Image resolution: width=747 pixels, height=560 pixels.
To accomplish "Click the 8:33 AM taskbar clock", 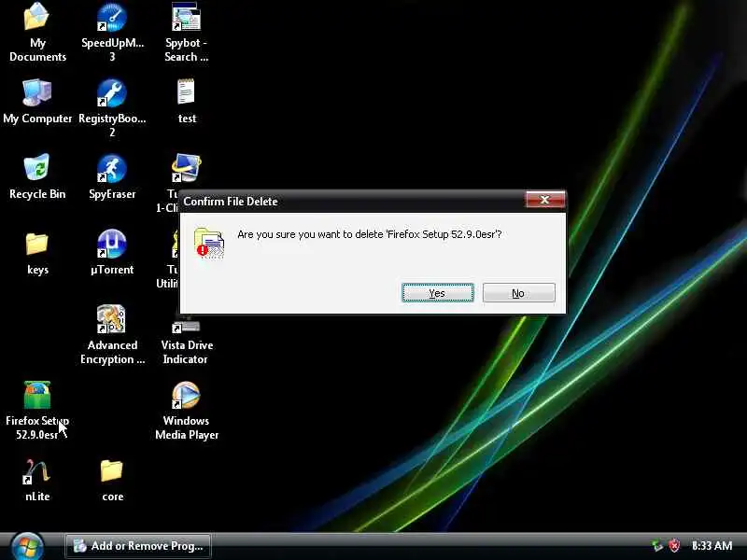I will (x=712, y=546).
